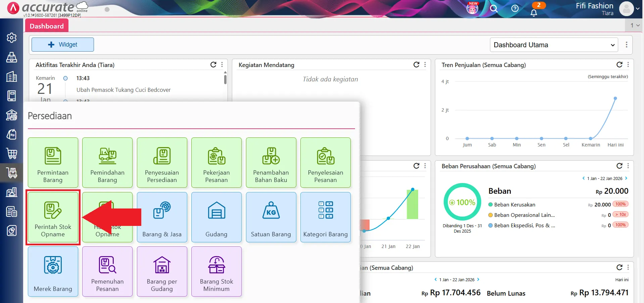Open the search magnifier in header
This screenshot has height=303, width=644.
pos(493,9)
